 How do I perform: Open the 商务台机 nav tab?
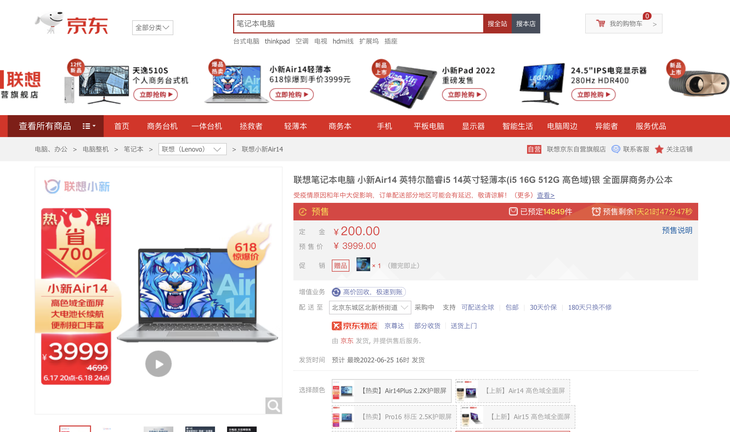pyautogui.click(x=162, y=126)
